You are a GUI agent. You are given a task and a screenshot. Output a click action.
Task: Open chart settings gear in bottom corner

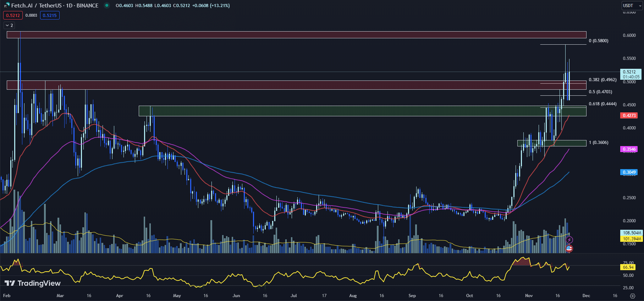(x=632, y=296)
